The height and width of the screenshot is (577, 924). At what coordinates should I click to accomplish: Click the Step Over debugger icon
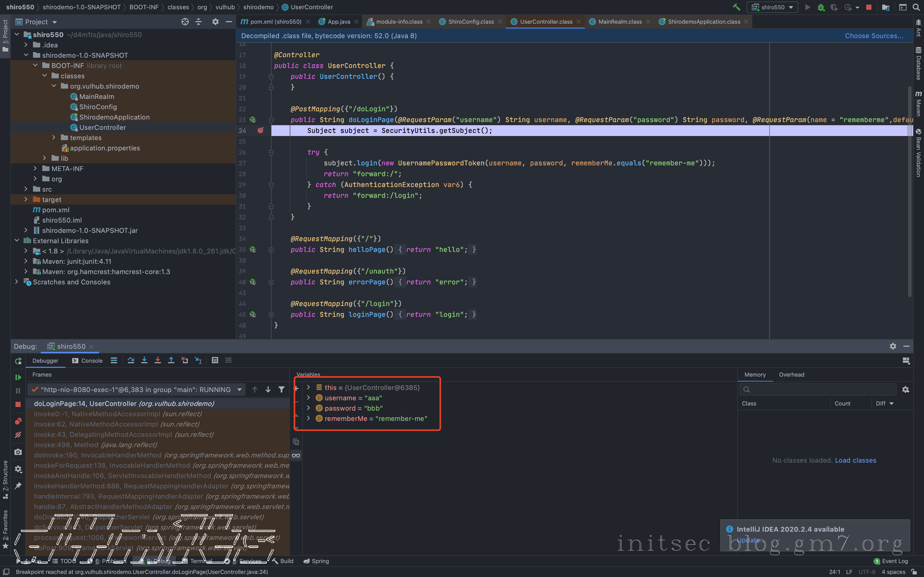[x=131, y=360]
